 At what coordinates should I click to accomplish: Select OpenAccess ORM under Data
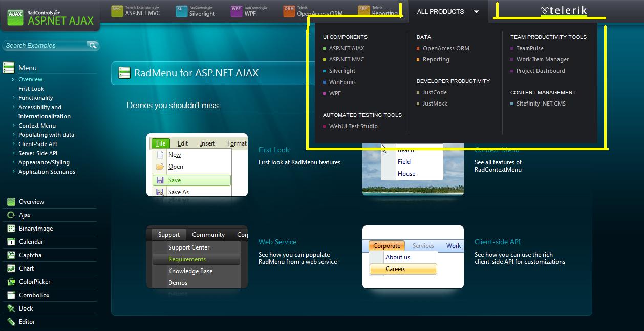coord(446,48)
